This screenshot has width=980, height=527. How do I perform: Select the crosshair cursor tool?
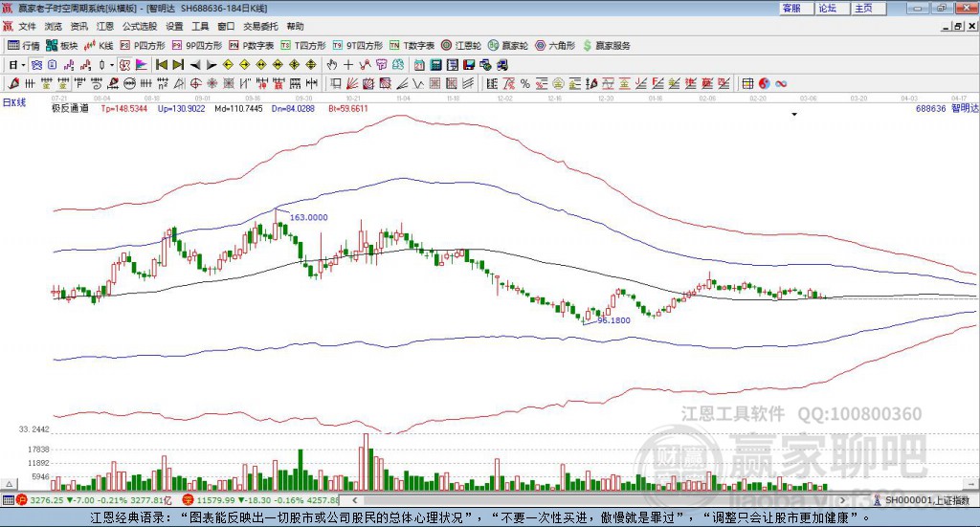(348, 65)
